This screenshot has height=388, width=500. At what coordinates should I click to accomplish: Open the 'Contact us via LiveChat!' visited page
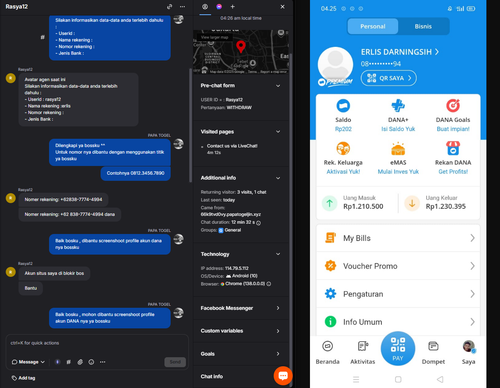click(x=232, y=146)
